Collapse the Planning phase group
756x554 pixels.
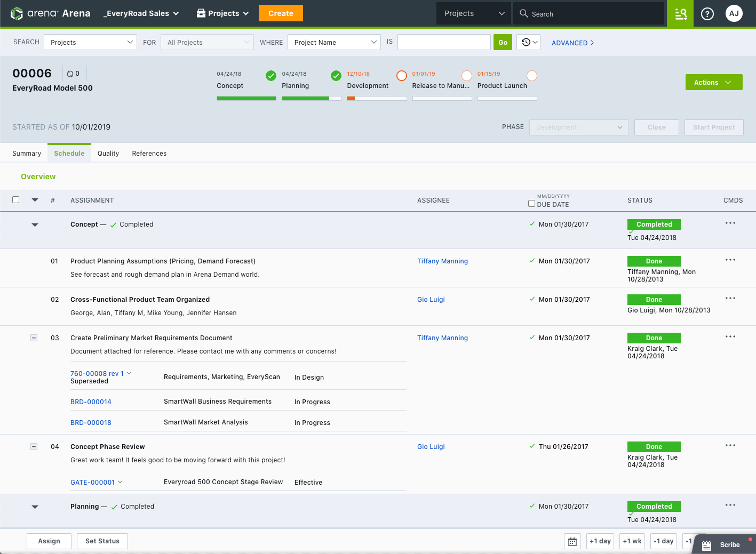coord(35,507)
